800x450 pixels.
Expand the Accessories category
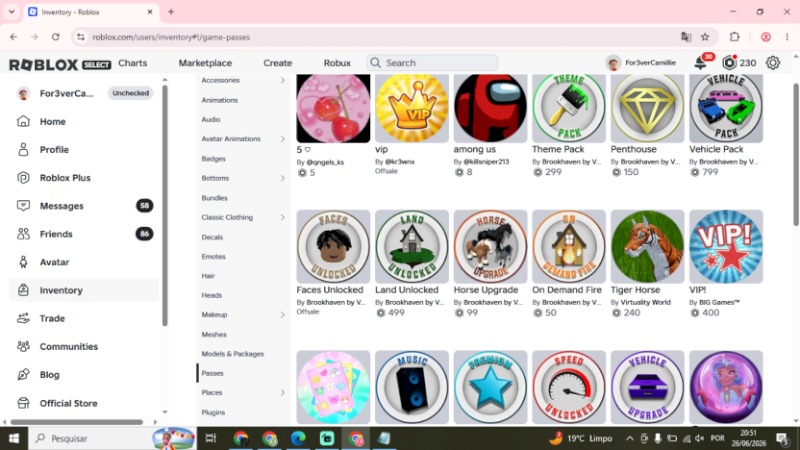pyautogui.click(x=283, y=81)
